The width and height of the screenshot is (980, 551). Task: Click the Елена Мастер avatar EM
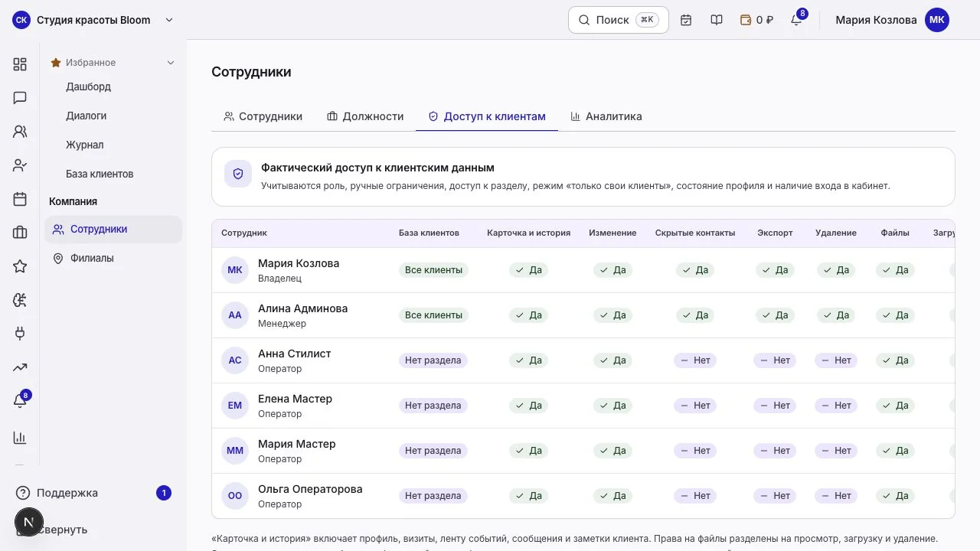[235, 406]
